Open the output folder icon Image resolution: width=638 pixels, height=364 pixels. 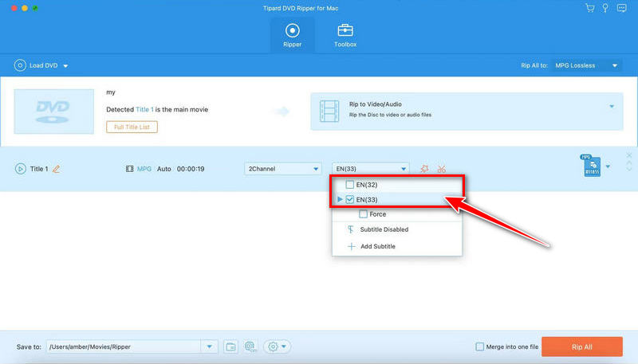click(230, 346)
